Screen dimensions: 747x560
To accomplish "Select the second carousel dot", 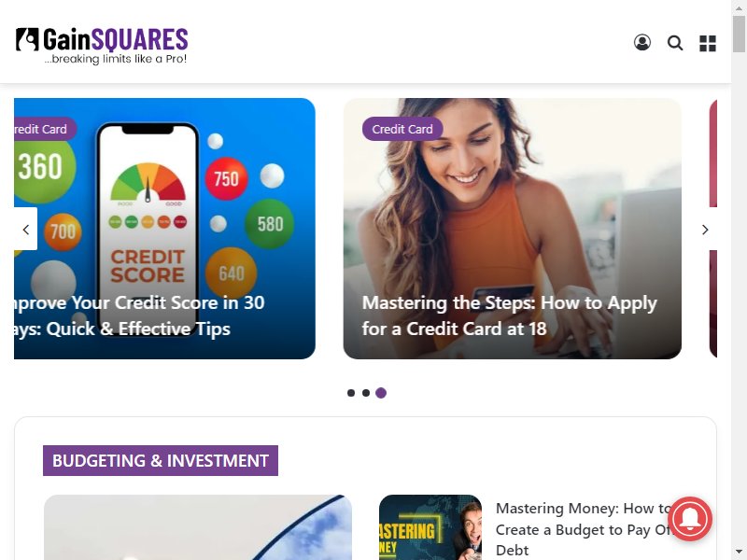I will pyautogui.click(x=366, y=393).
